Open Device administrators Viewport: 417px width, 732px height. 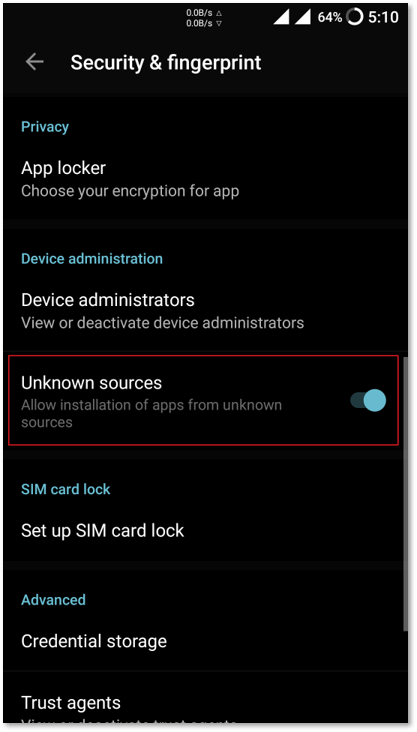pos(205,311)
